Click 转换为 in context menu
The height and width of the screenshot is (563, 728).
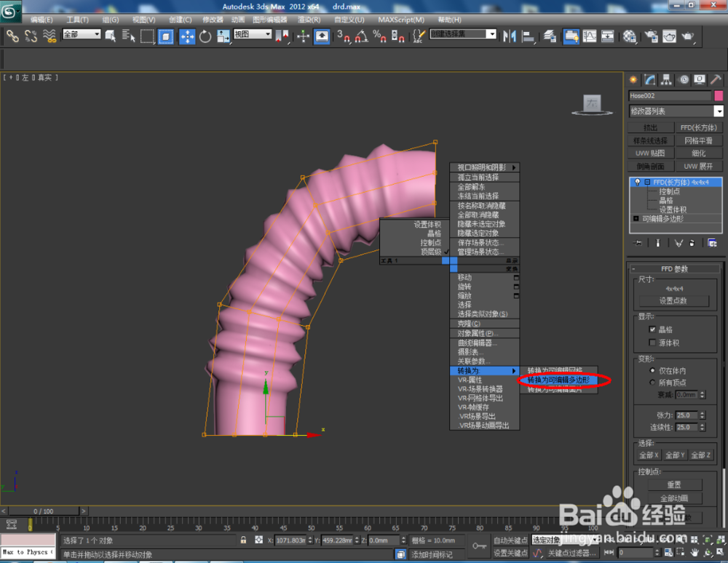[x=485, y=370]
